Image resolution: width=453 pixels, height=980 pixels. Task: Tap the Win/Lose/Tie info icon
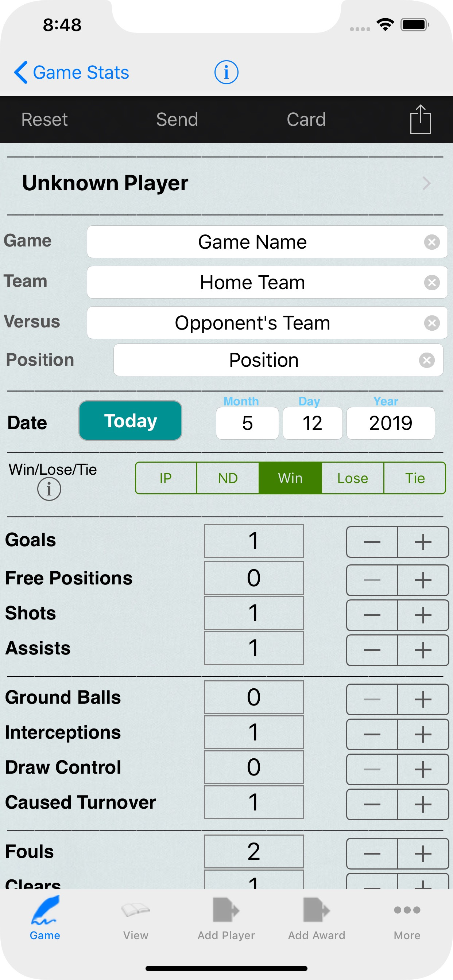coord(50,489)
